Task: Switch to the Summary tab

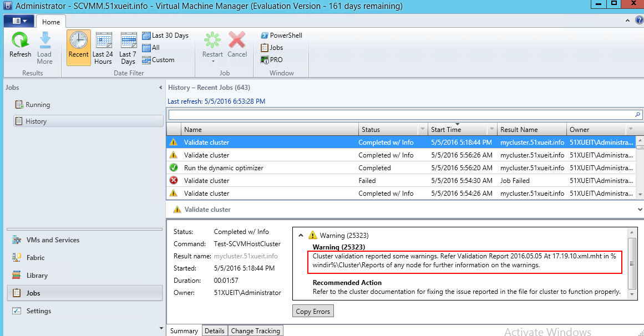Action: (184, 330)
